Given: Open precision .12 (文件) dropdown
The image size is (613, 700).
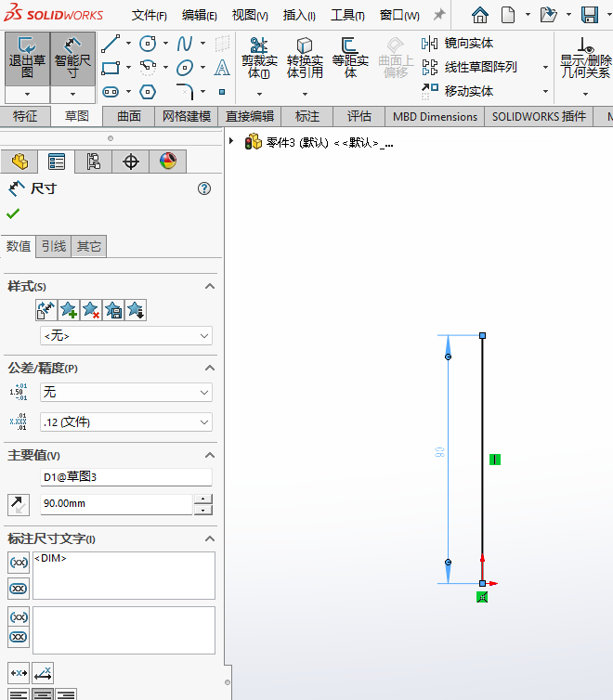Looking at the screenshot, I should 126,421.
